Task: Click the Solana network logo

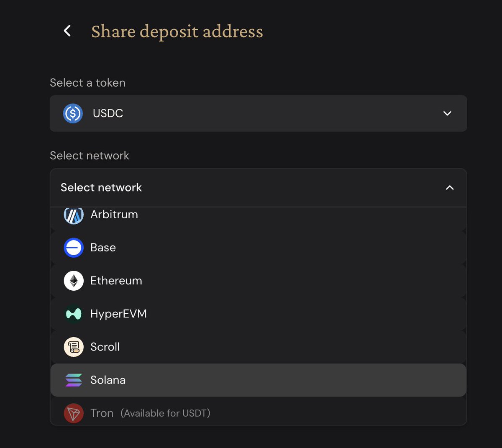Action: click(x=74, y=380)
